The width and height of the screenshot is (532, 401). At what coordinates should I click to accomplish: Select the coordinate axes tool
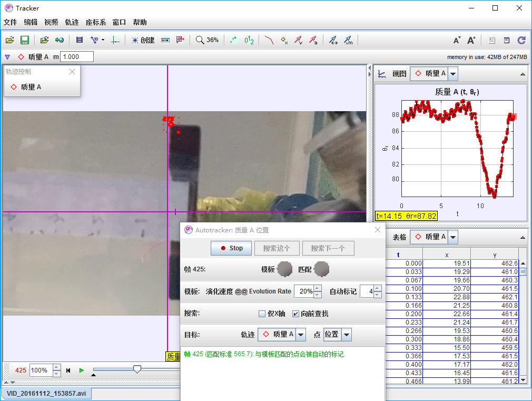tap(115, 40)
